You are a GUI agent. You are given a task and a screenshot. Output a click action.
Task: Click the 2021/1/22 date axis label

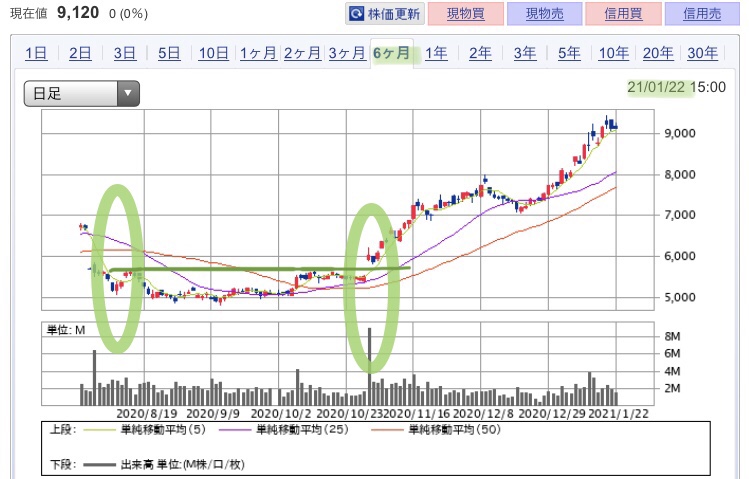[x=618, y=414]
